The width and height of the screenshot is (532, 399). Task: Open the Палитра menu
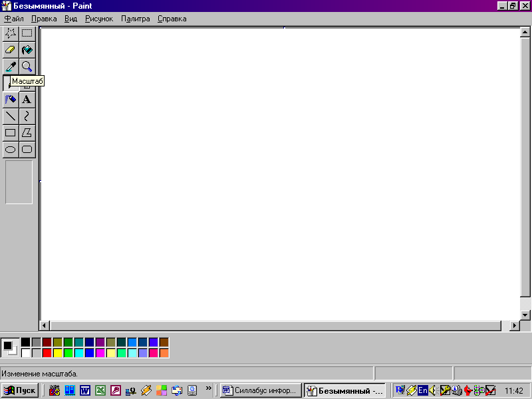[x=136, y=19]
